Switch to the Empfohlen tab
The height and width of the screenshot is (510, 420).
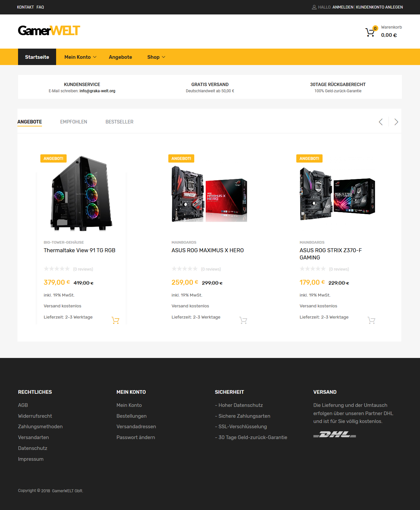tap(74, 122)
